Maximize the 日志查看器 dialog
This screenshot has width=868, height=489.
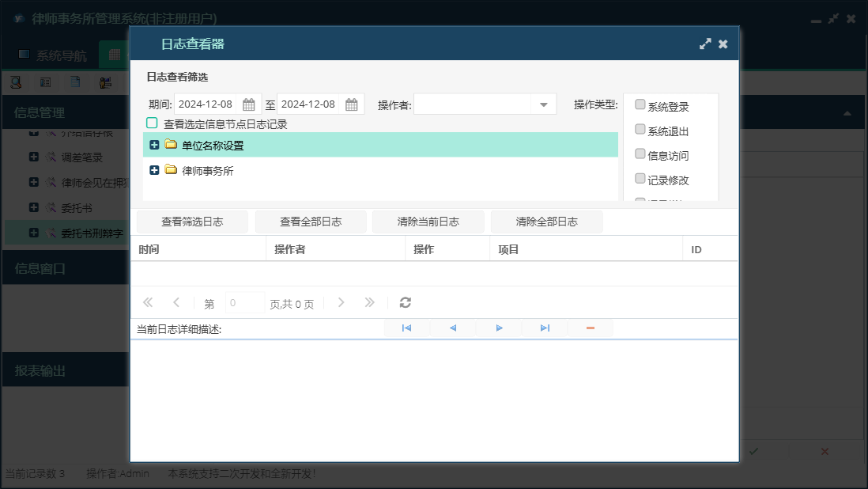pyautogui.click(x=705, y=44)
